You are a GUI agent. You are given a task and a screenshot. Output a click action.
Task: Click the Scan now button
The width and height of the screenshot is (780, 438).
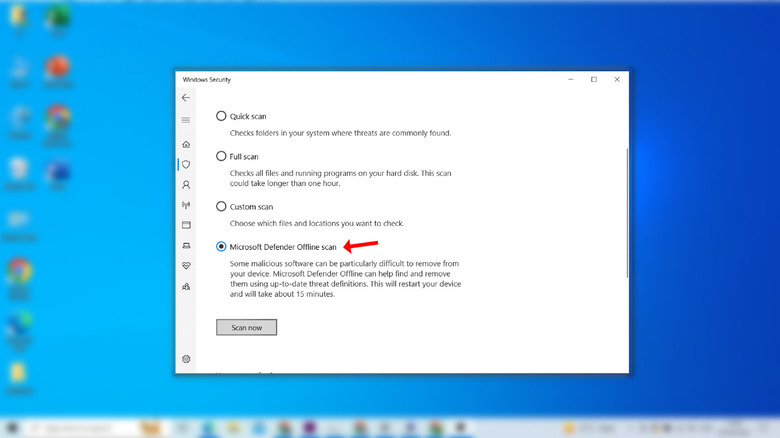pos(246,328)
